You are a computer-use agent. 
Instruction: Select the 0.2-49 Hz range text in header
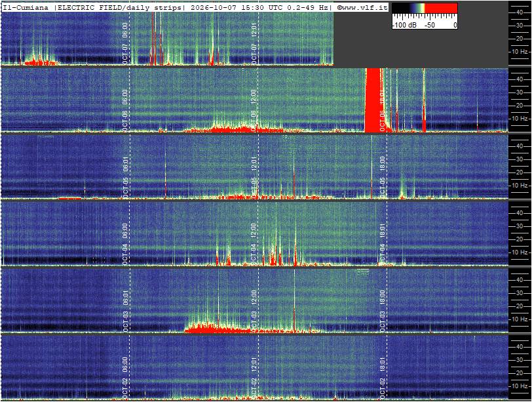point(308,7)
